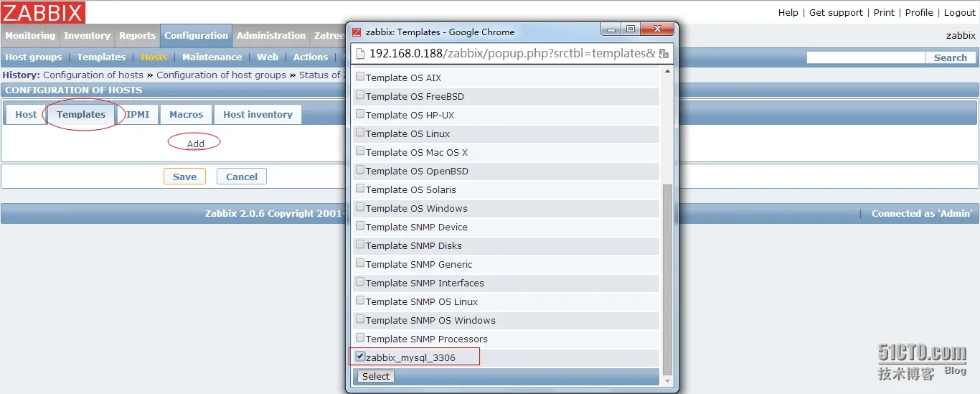980x394 pixels.
Task: Switch to the Templates tab
Action: pyautogui.click(x=81, y=114)
